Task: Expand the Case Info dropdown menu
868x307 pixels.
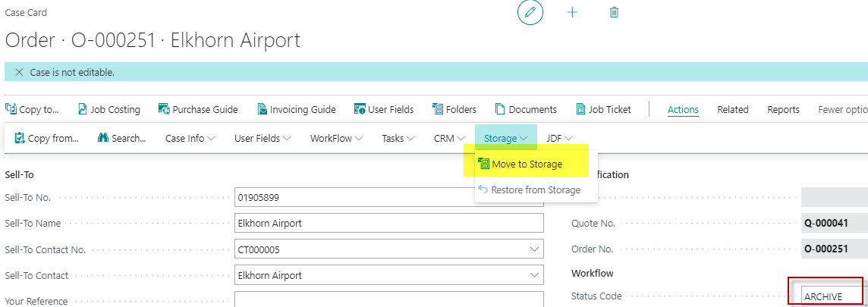Action: 190,139
